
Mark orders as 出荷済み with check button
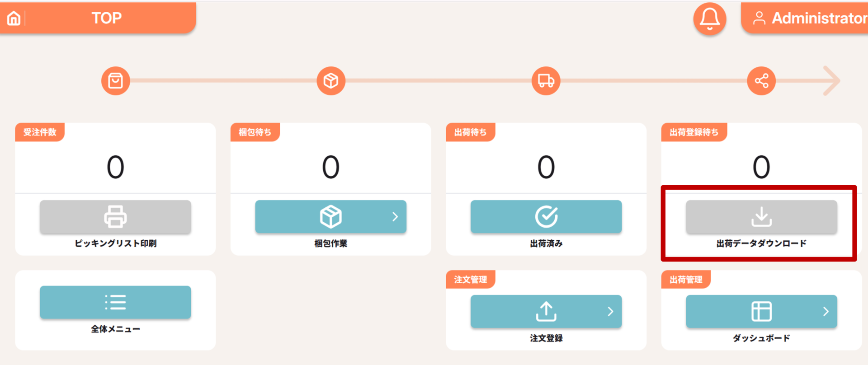point(546,217)
